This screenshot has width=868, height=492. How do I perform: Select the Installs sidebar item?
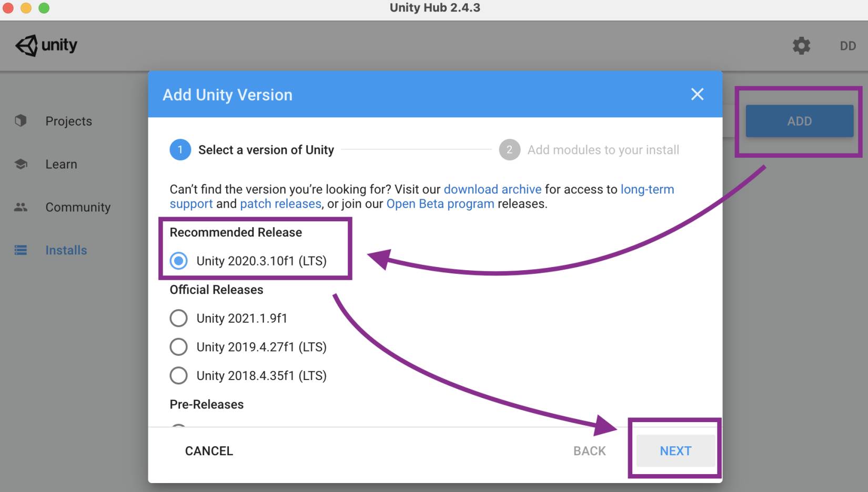pos(66,250)
